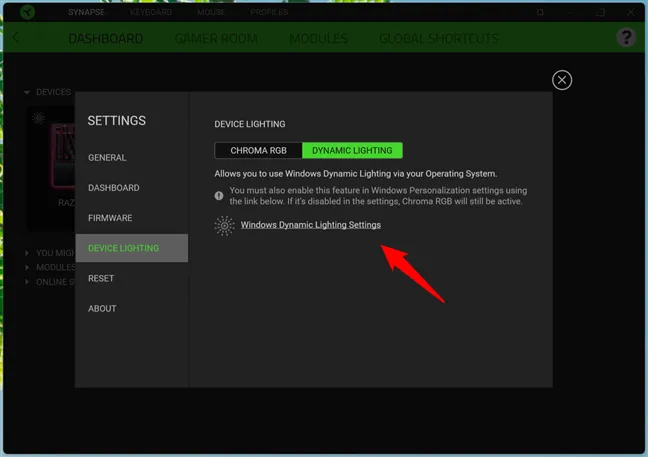Open the About settings page
This screenshot has width=648, height=457.
(x=102, y=308)
